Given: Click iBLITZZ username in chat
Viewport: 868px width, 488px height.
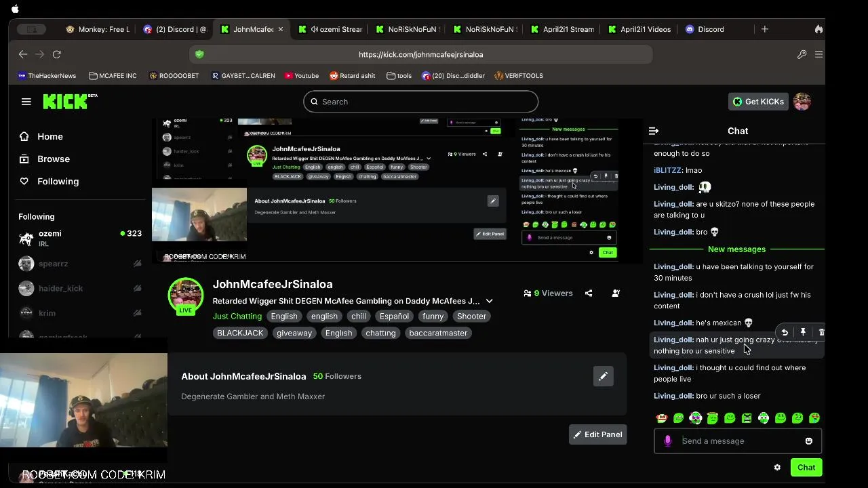Looking at the screenshot, I should (x=667, y=171).
